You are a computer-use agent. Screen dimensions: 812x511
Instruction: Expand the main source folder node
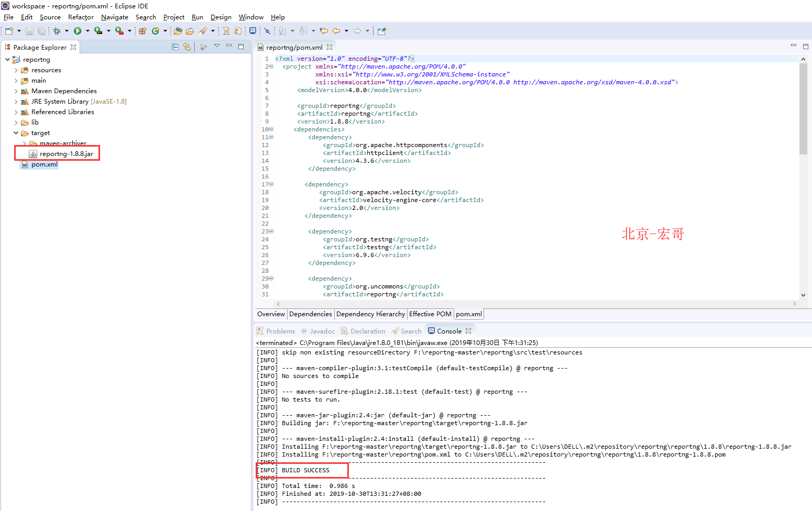coord(16,81)
